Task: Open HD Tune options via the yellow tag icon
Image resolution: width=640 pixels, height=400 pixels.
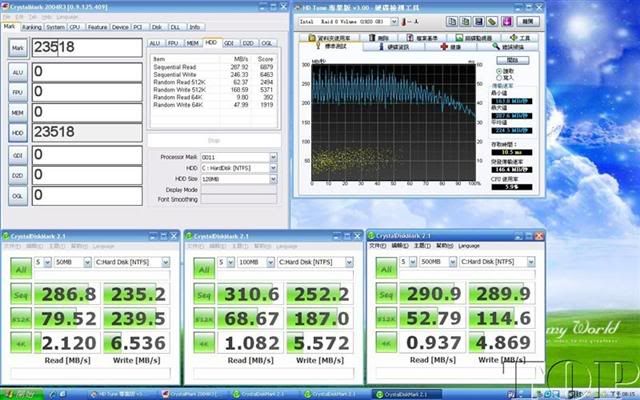Action: pos(492,22)
